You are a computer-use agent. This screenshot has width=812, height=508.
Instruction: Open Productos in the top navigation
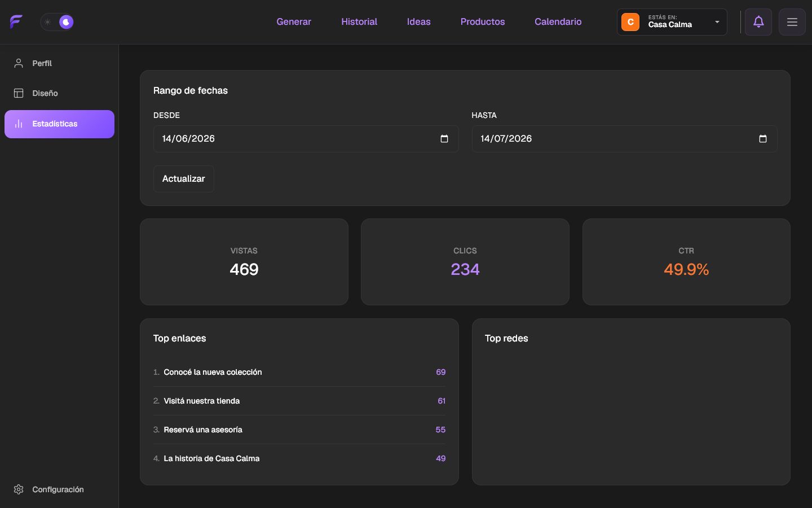click(483, 22)
